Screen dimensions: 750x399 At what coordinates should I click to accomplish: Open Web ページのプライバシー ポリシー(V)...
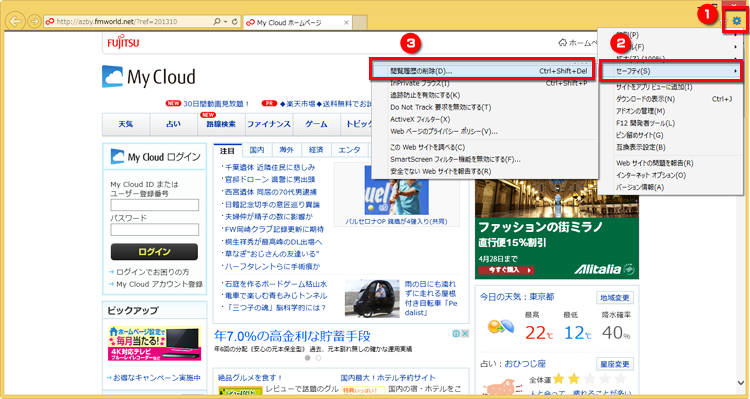[x=485, y=131]
